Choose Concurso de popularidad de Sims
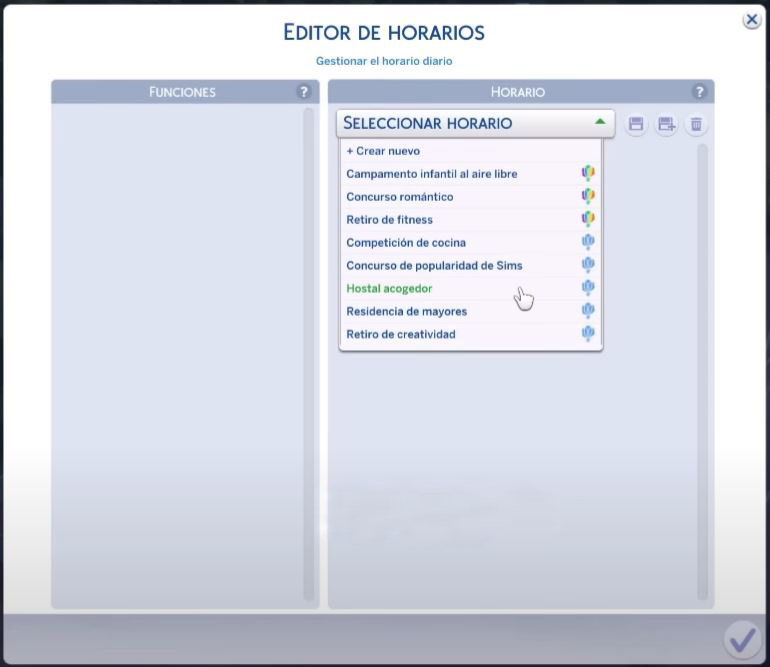 [x=434, y=266]
